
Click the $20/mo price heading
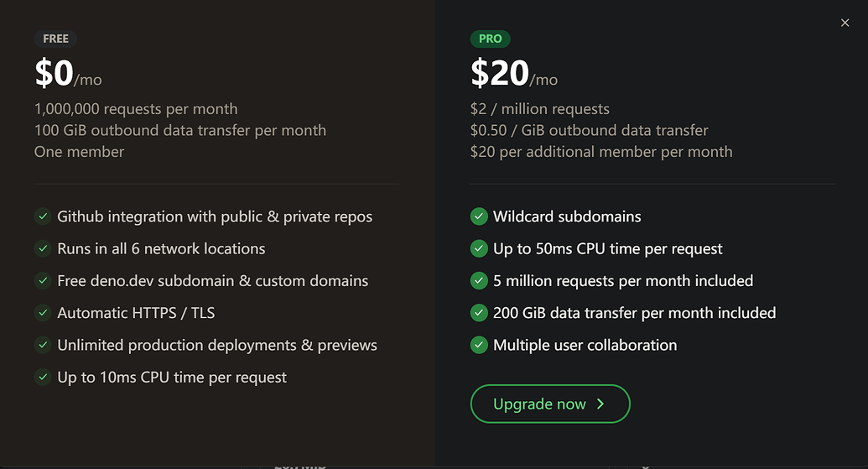(514, 74)
